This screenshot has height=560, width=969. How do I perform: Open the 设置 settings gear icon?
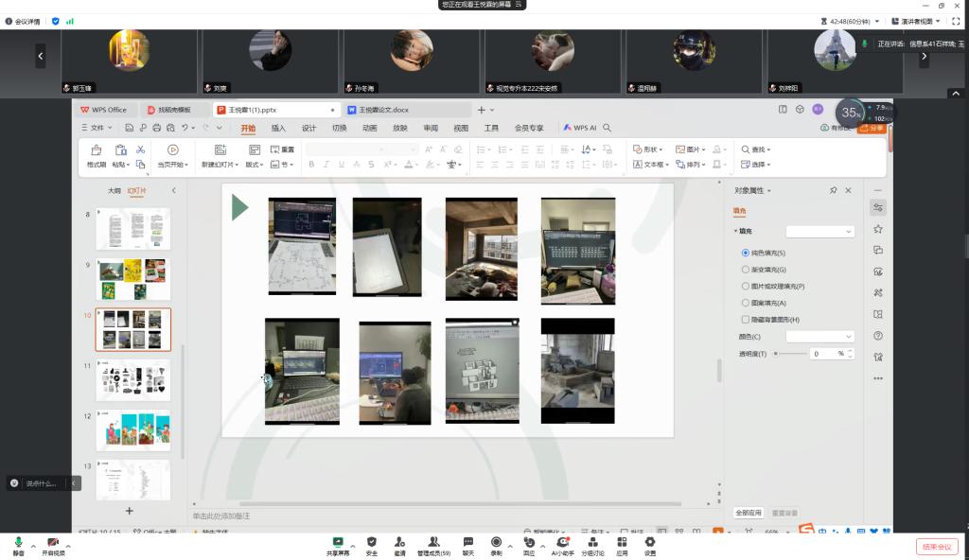tap(650, 542)
